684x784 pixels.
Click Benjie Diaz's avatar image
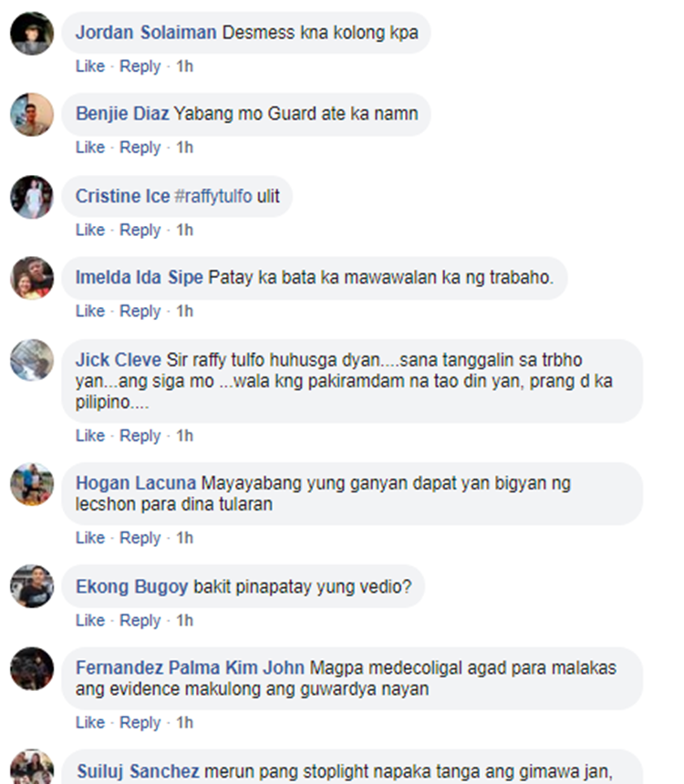tap(32, 115)
